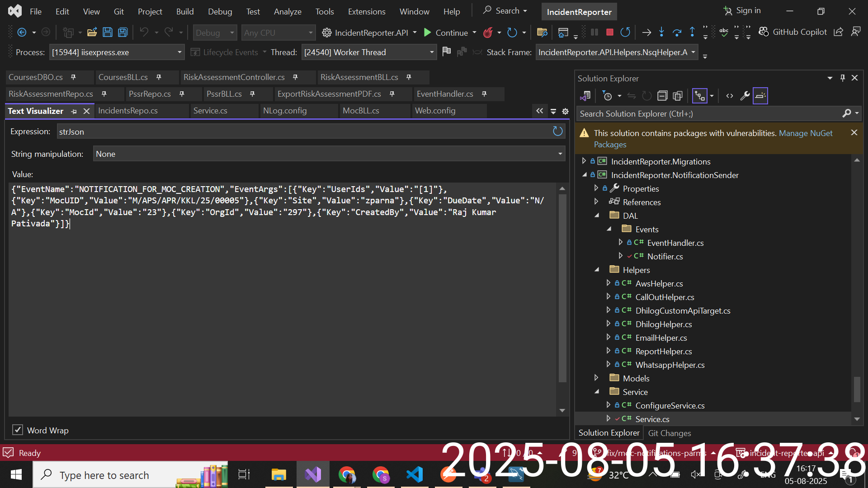Screen dimensions: 868x488
Task: Click the Save All toolbar icon
Action: [123, 32]
